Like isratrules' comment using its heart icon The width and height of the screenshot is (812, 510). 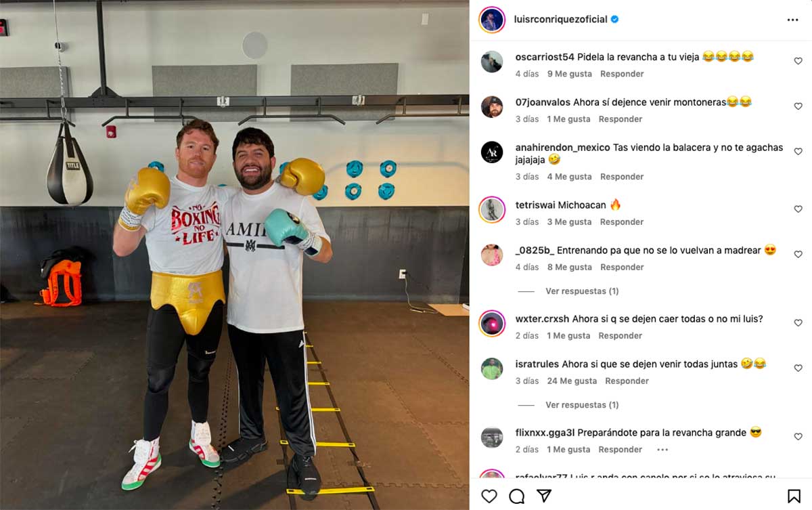(x=798, y=368)
